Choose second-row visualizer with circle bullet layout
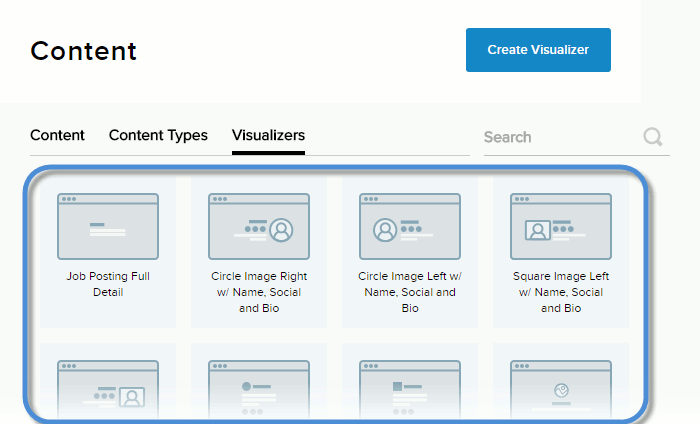 pos(259,390)
